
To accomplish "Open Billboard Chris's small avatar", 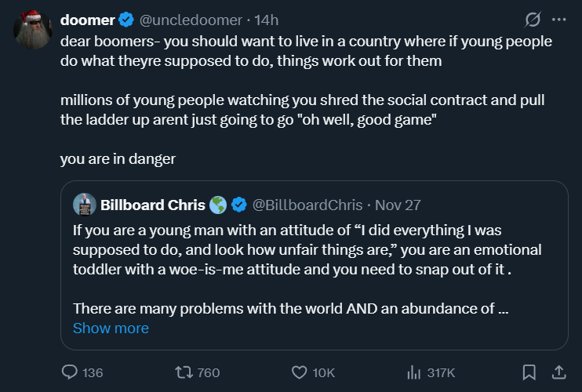I will (x=84, y=205).
